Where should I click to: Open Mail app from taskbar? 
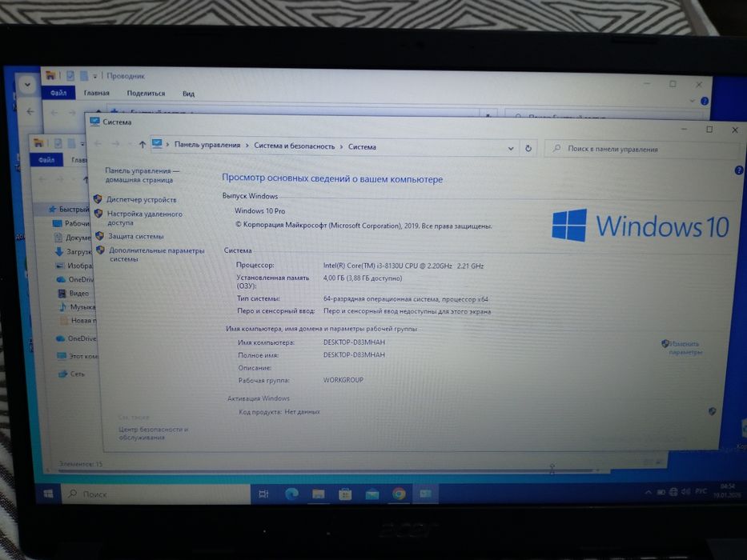tap(372, 494)
